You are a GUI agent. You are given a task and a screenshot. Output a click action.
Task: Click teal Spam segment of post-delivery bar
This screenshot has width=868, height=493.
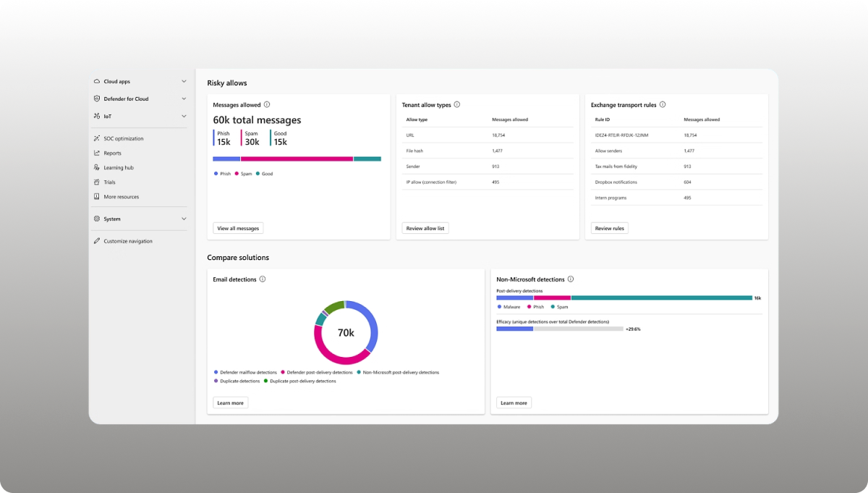point(662,298)
